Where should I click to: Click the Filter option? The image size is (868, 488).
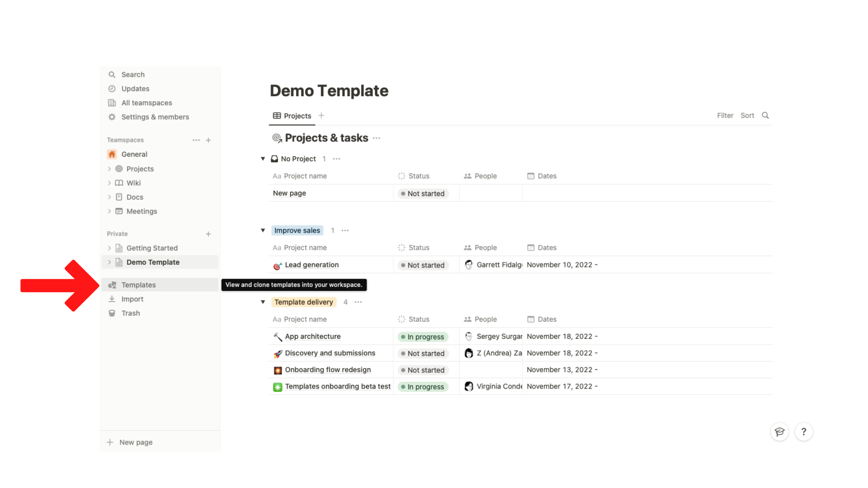pos(725,115)
